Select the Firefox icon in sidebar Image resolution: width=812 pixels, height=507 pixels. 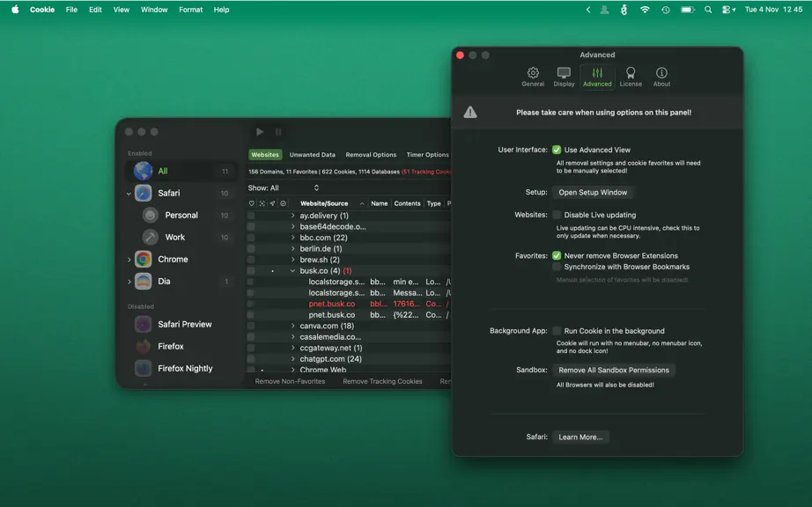[144, 346]
